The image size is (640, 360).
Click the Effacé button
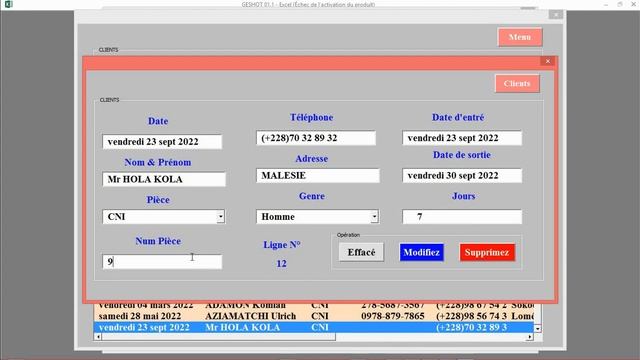tap(361, 252)
